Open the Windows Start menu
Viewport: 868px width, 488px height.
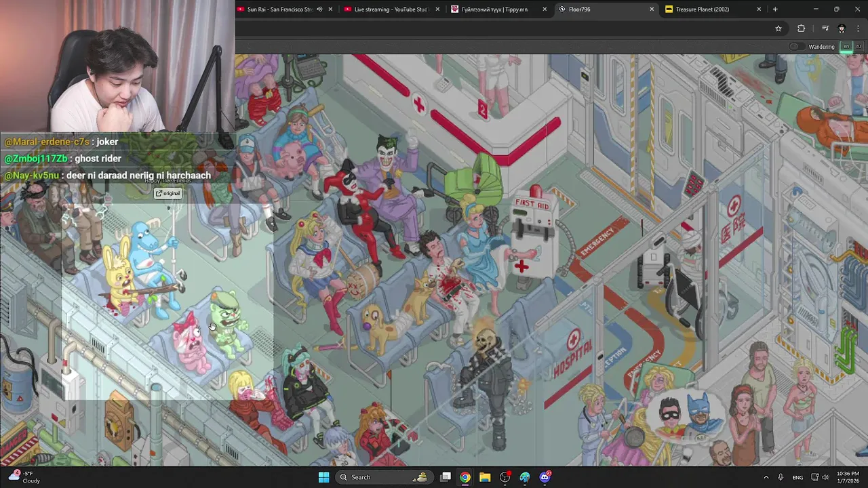point(323,477)
